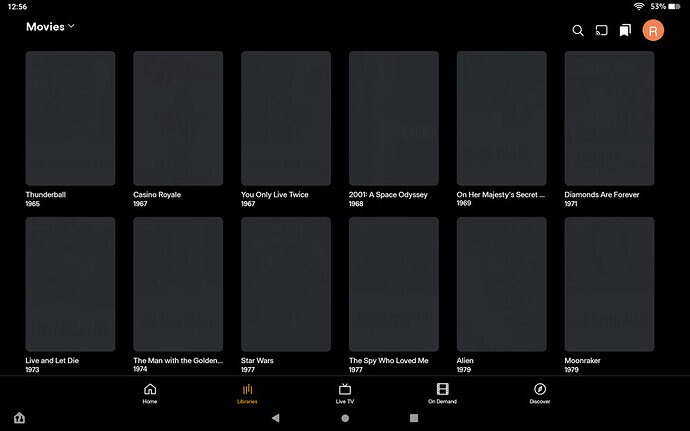Open the Alien poster
690x431 pixels.
tap(502, 284)
